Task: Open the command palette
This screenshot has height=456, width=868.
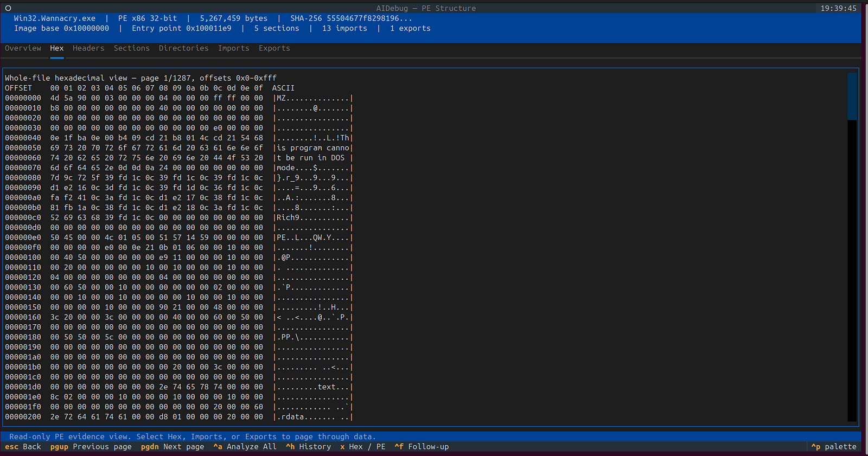Action: pos(834,447)
